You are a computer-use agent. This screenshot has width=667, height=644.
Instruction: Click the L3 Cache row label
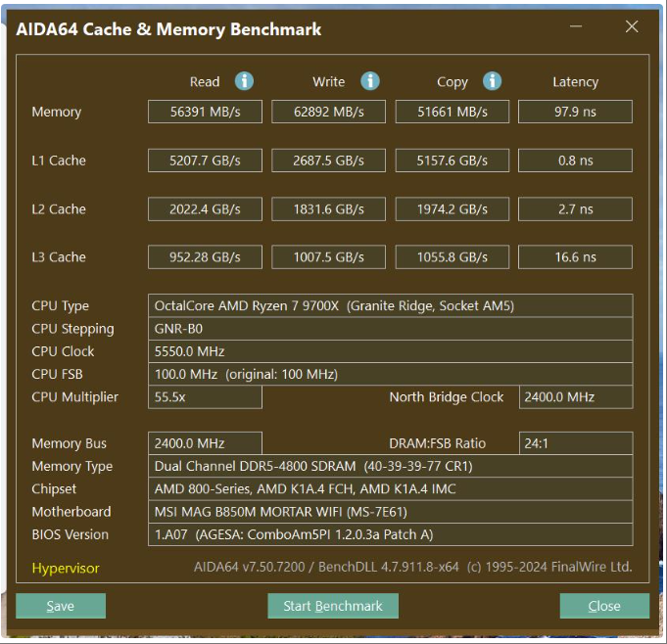[x=59, y=257]
